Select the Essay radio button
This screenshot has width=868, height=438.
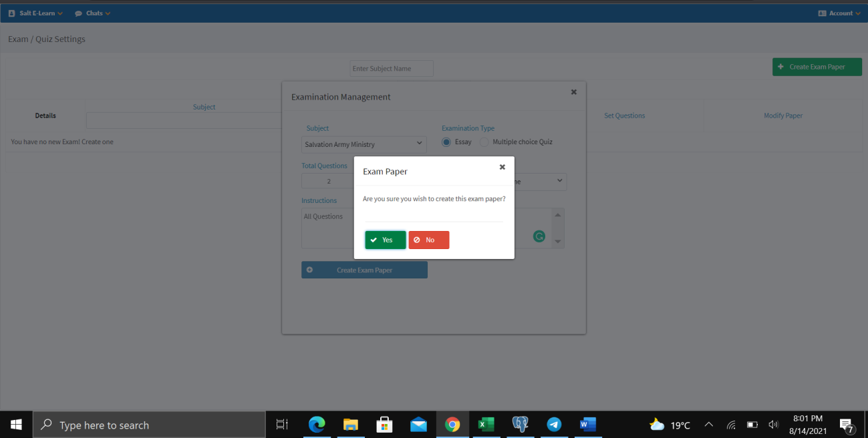[446, 142]
